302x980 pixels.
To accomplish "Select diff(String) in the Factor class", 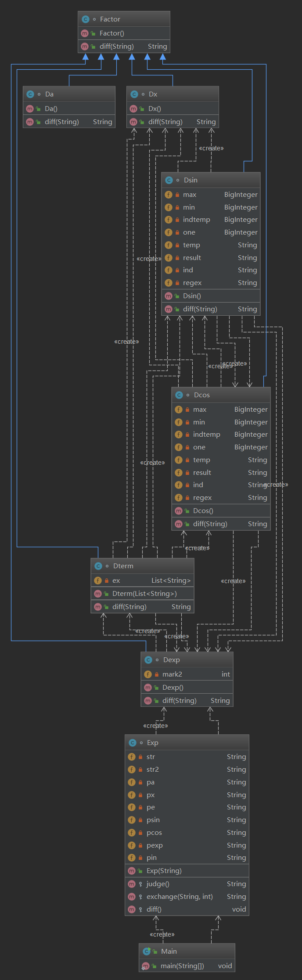I will tap(117, 46).
